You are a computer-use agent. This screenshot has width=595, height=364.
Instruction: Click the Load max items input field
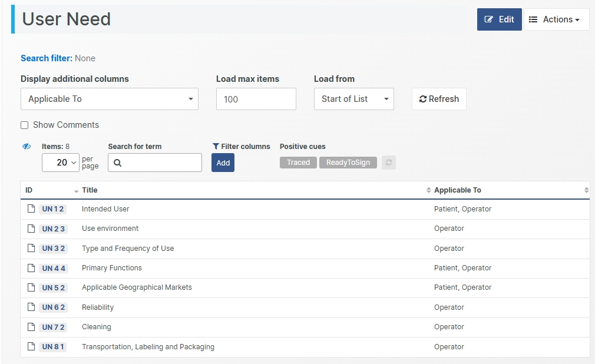[256, 99]
